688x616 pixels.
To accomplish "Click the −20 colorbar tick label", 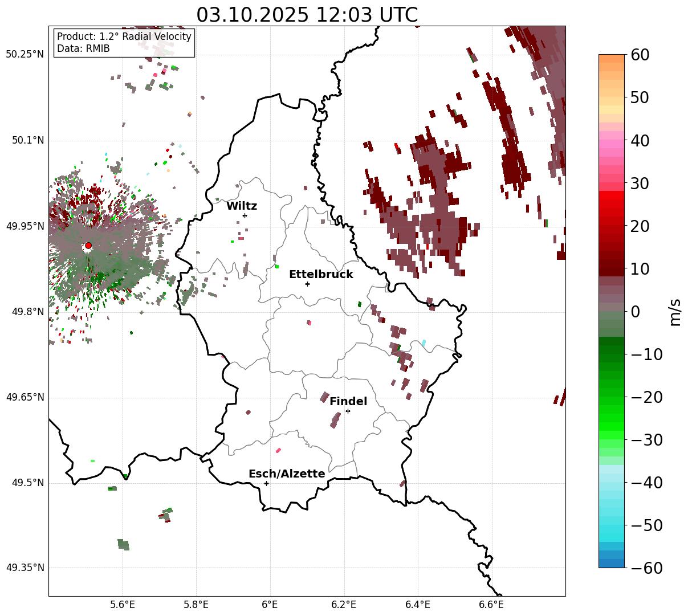I will click(x=647, y=397).
